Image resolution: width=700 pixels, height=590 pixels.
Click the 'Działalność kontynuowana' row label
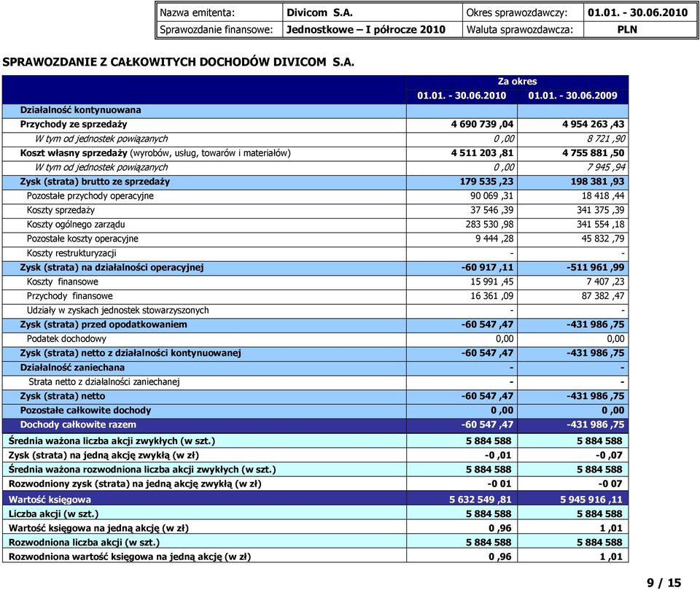80,110
